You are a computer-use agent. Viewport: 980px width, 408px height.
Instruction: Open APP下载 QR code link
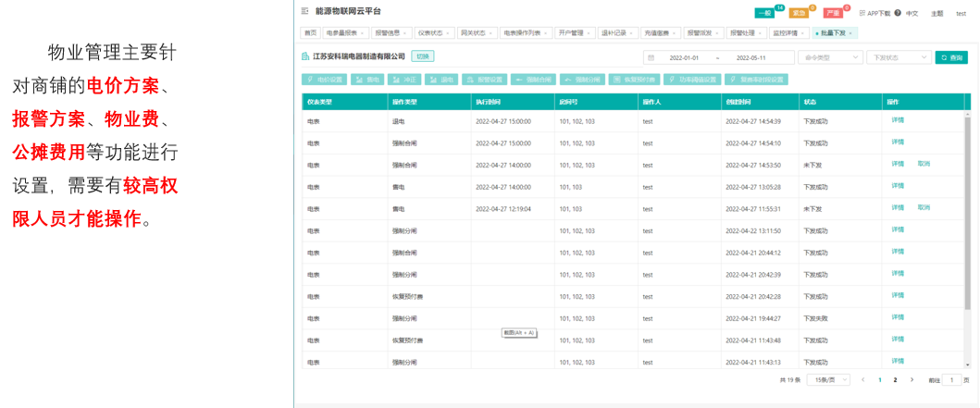(875, 13)
